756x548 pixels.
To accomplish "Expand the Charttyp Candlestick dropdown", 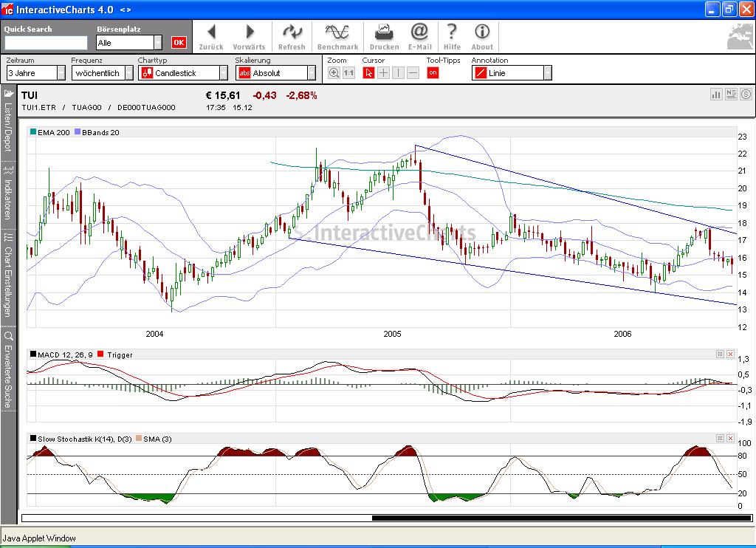I will point(223,73).
